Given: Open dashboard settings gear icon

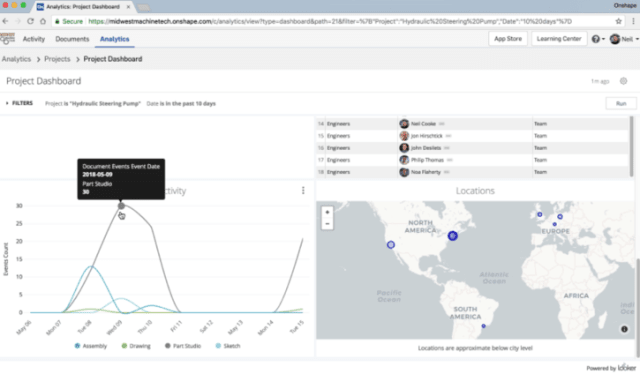Looking at the screenshot, I should point(623,81).
